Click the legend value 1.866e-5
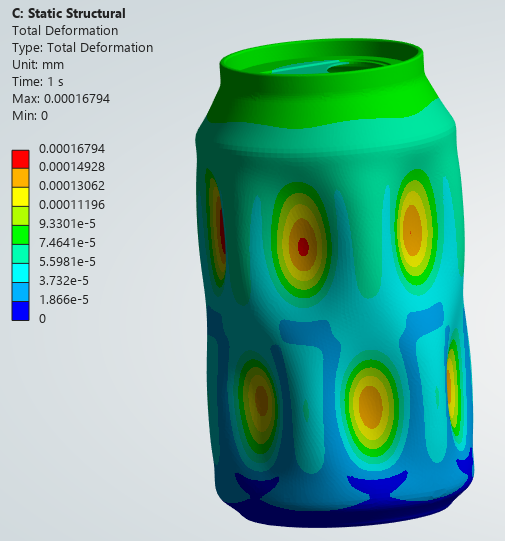505x541 pixels. [64, 300]
